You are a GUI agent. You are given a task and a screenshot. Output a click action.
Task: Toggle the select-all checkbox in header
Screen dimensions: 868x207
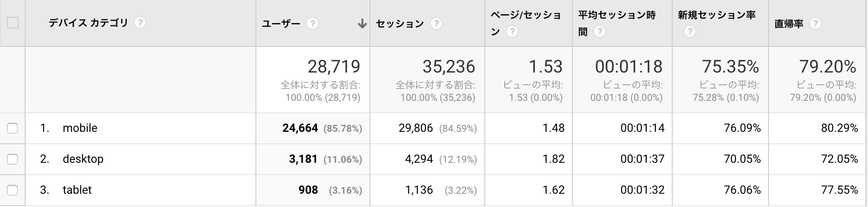pyautogui.click(x=13, y=23)
